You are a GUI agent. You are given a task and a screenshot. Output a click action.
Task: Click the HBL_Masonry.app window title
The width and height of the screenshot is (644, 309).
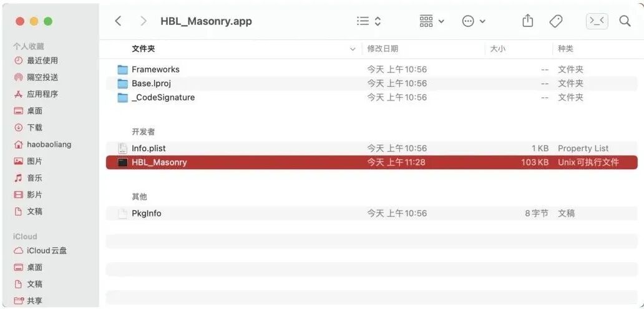(206, 21)
